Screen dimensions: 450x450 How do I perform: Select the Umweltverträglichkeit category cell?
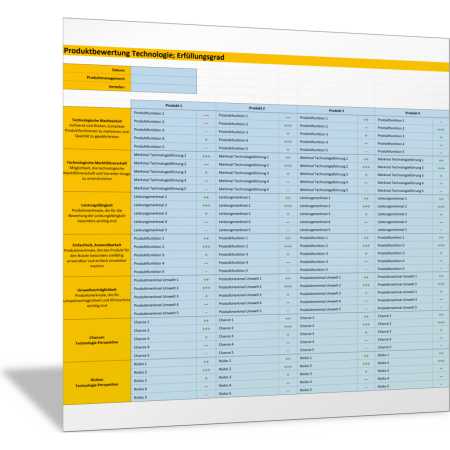point(97,298)
